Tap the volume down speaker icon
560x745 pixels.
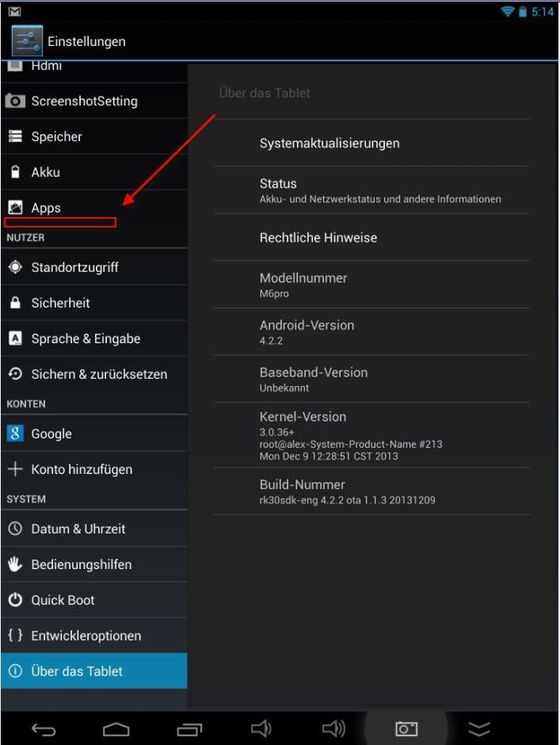tap(261, 728)
